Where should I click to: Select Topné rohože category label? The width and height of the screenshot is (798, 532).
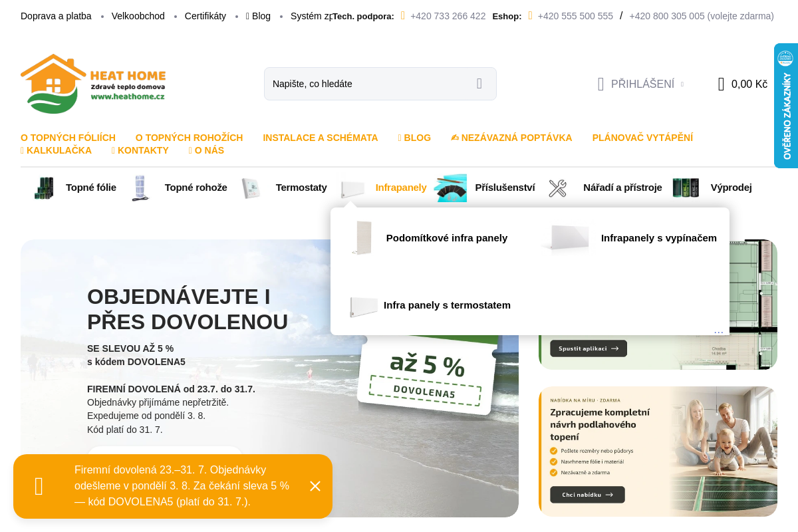(196, 188)
